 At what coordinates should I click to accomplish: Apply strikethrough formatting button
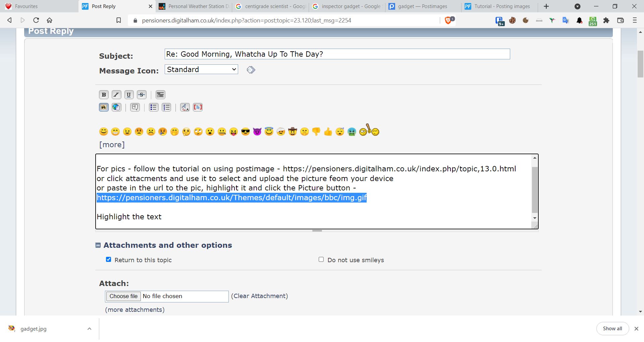point(142,95)
